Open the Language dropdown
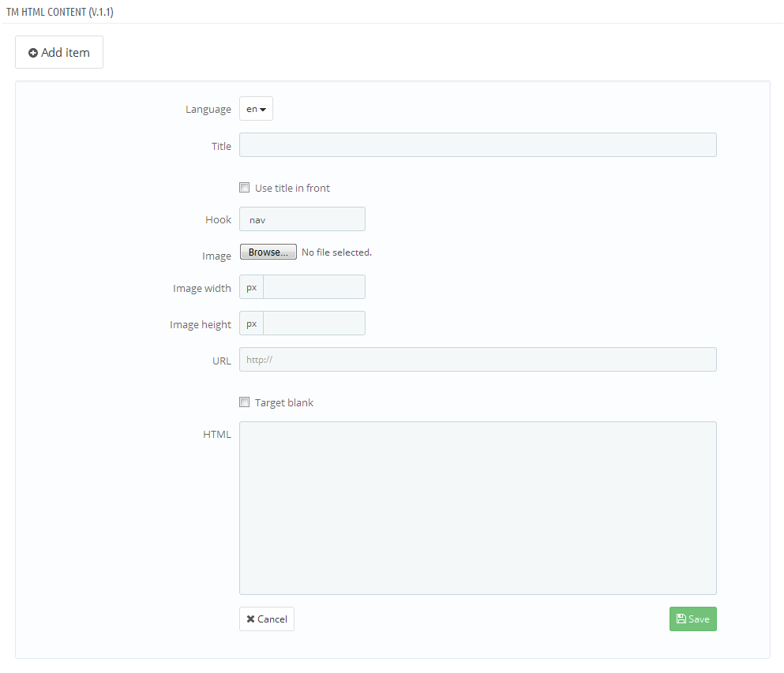Viewport: 784px width, 673px height. pyautogui.click(x=256, y=109)
